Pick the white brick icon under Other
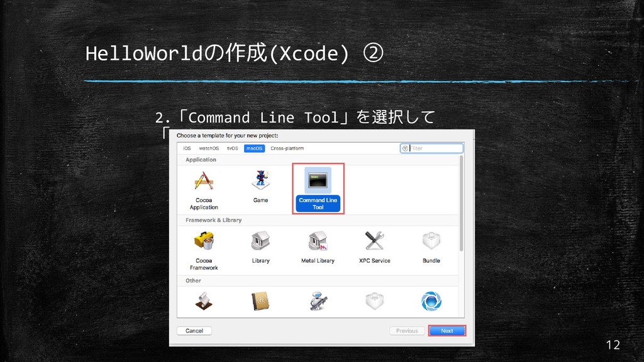Viewport: 644px width, 362px height. coord(375,301)
